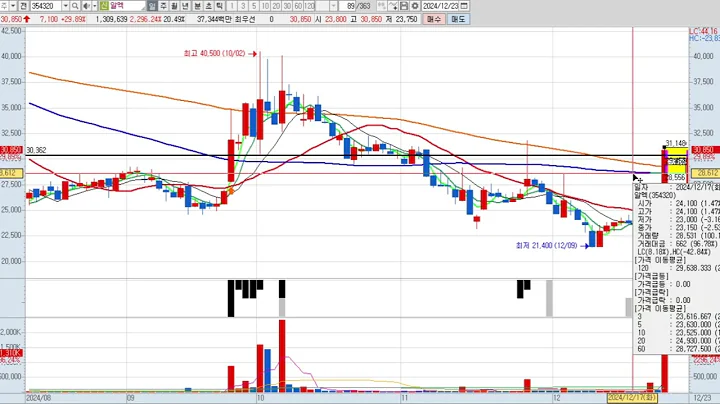Click the speaker sound icon
Image resolution: width=720 pixels, height=404 pixels.
[x=86, y=6]
